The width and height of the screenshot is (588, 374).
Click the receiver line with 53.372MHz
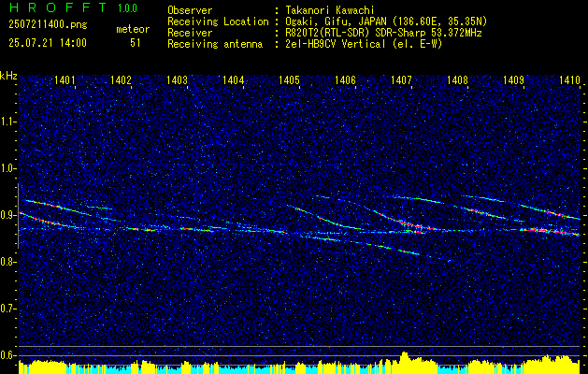pos(383,33)
